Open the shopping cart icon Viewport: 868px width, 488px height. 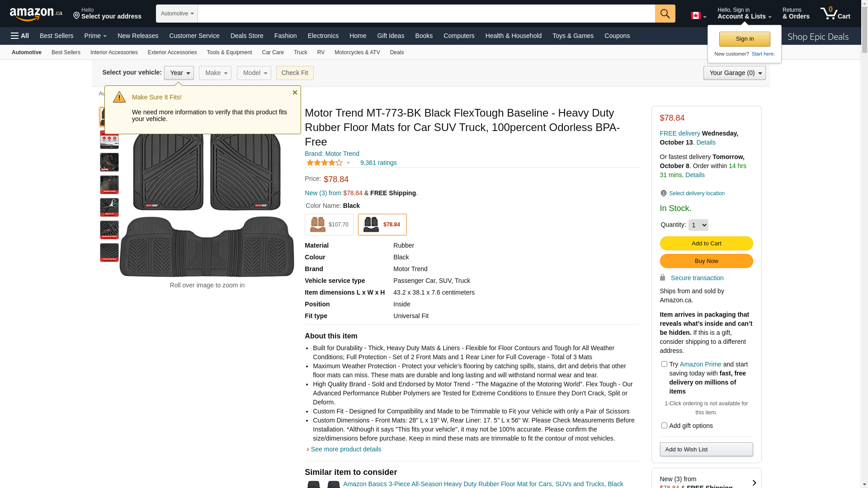[x=835, y=14]
